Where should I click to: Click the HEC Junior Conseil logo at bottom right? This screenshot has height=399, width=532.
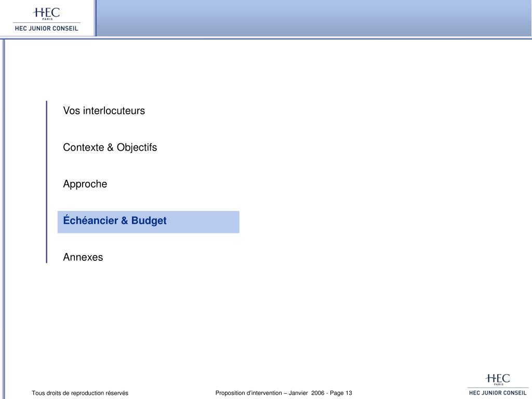click(x=498, y=384)
